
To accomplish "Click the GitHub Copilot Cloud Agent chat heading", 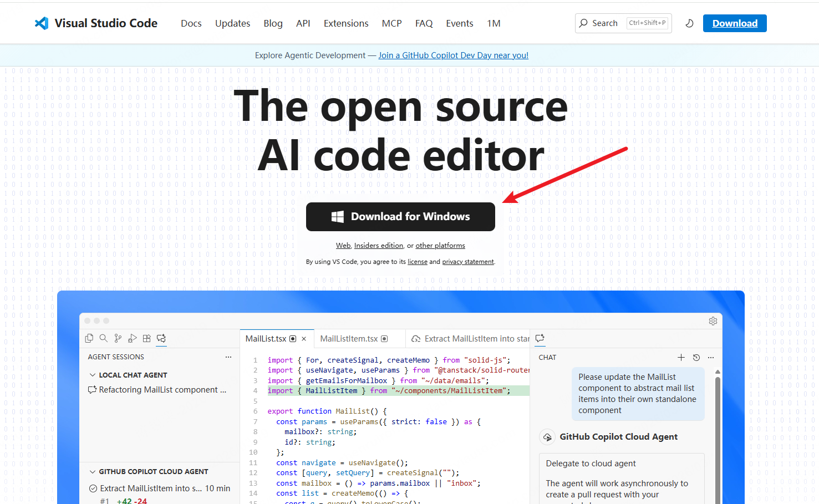I will point(618,437).
